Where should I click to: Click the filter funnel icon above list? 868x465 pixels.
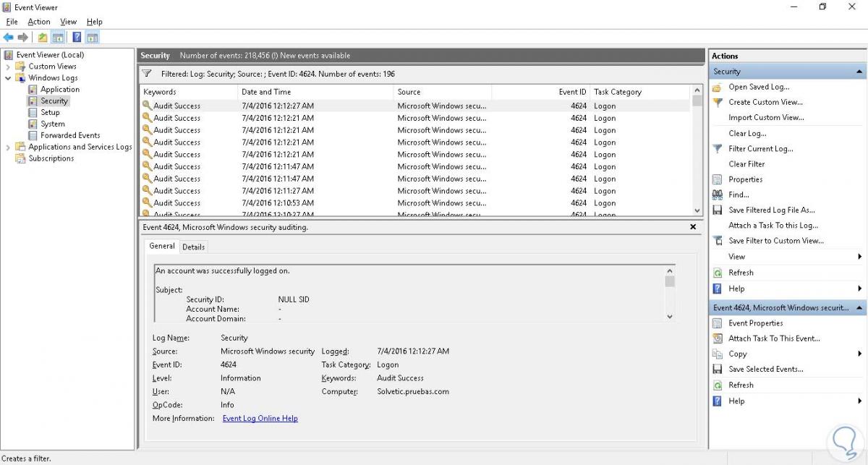147,73
